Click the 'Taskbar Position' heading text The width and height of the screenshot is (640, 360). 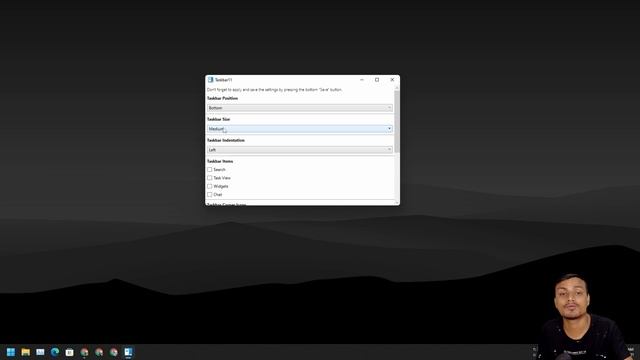coord(222,98)
